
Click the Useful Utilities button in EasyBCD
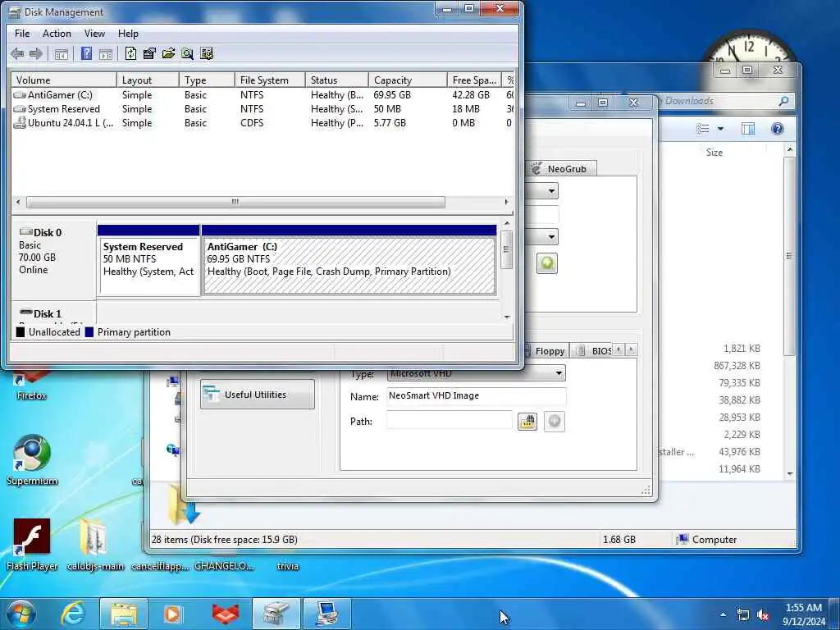click(x=257, y=395)
